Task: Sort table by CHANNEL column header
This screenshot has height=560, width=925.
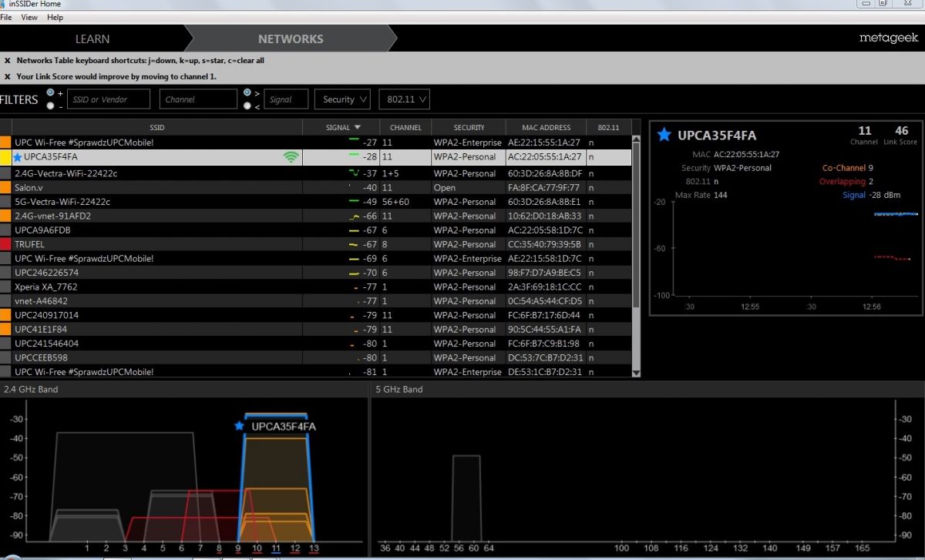Action: 405,127
